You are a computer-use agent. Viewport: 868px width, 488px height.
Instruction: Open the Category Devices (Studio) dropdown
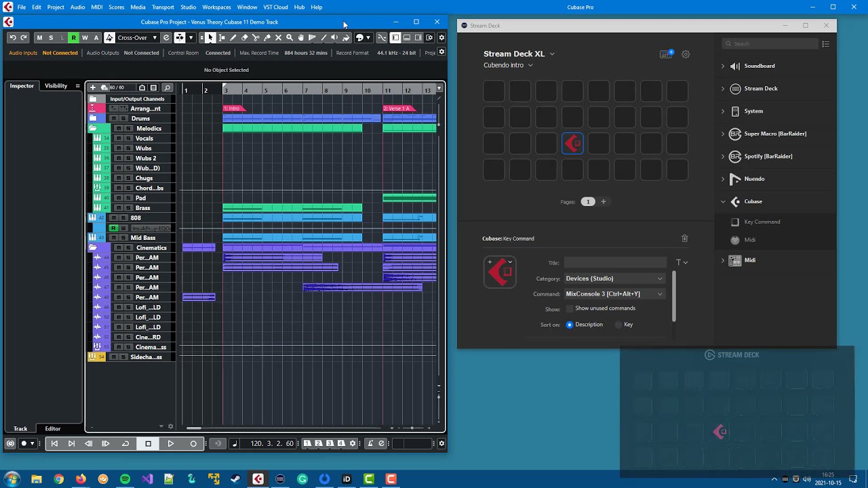[615, 279]
